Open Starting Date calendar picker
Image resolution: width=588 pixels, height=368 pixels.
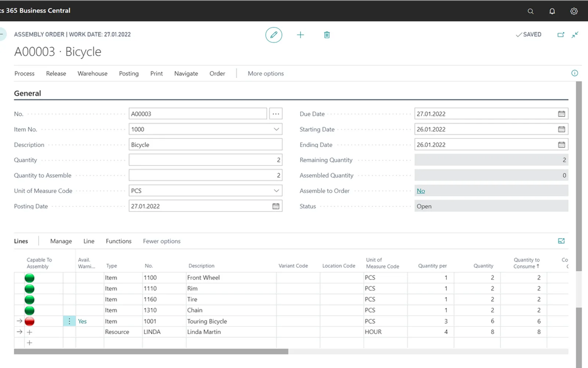562,129
